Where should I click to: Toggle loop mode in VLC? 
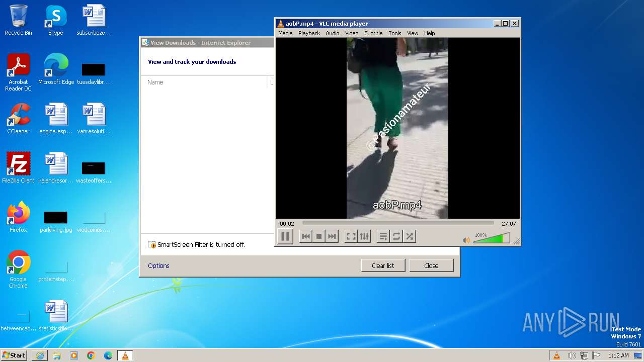click(x=396, y=236)
